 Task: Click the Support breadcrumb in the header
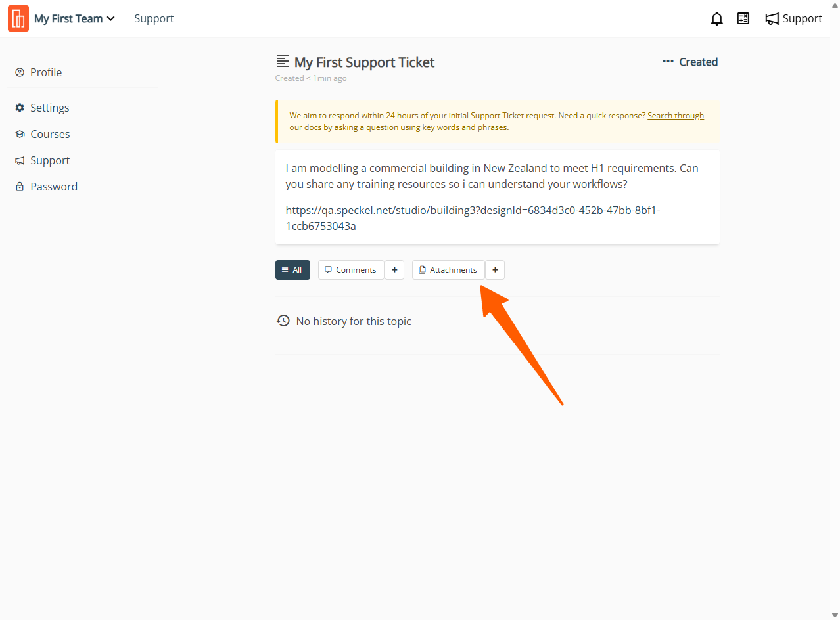[154, 19]
